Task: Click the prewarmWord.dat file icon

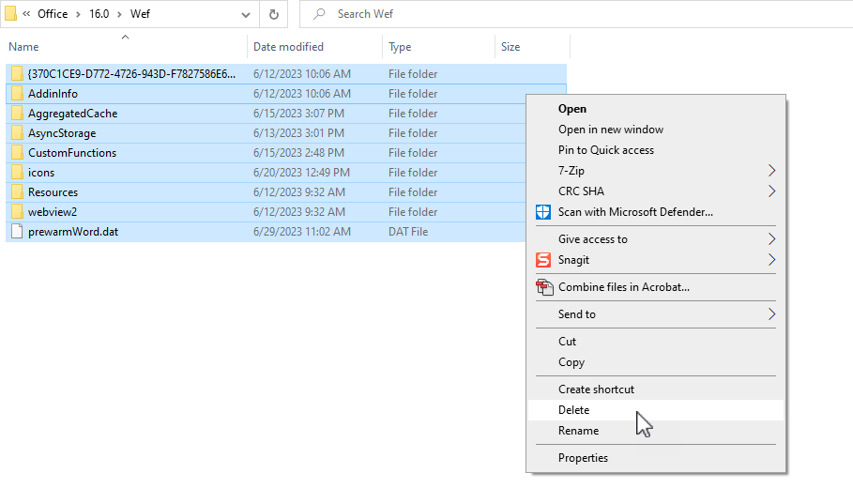Action: (17, 232)
